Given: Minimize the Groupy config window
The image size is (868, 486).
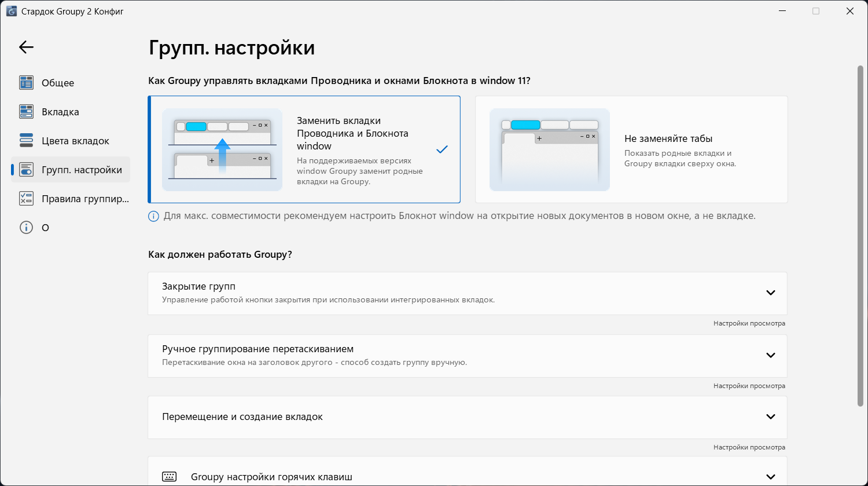Looking at the screenshot, I should 782,11.
